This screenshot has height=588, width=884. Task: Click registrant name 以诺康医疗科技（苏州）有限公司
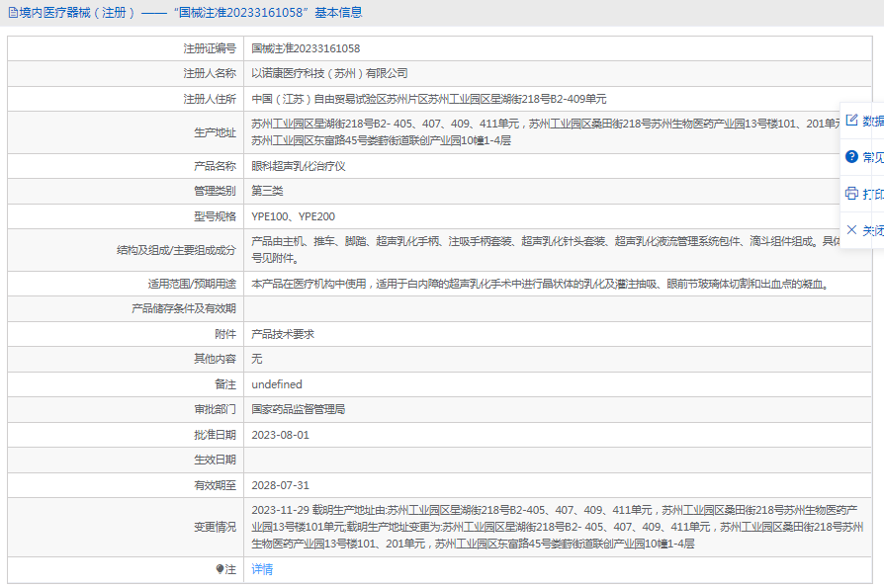click(329, 73)
